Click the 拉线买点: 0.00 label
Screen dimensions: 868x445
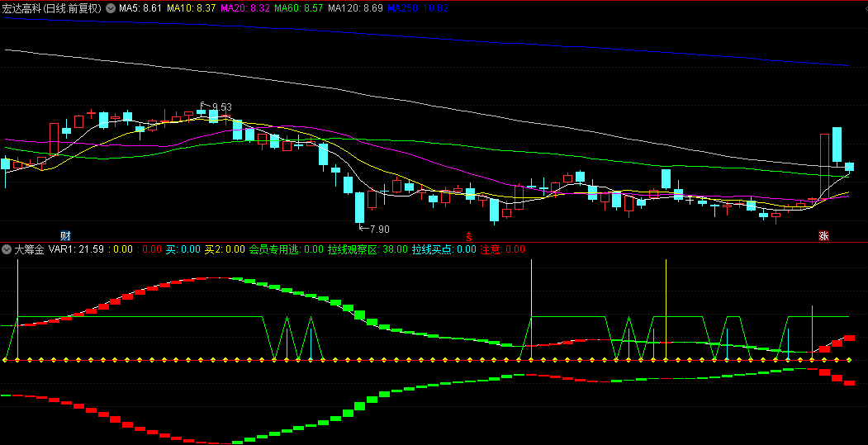click(444, 249)
